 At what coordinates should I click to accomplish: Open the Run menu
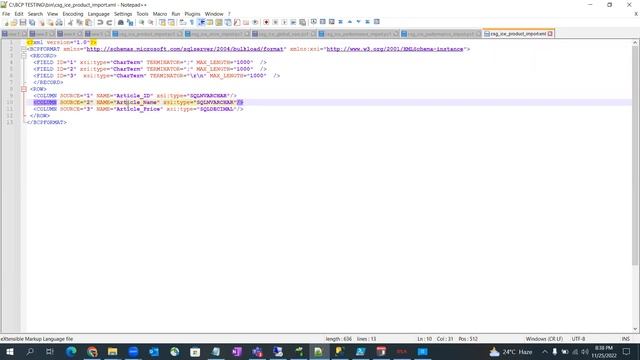point(176,14)
